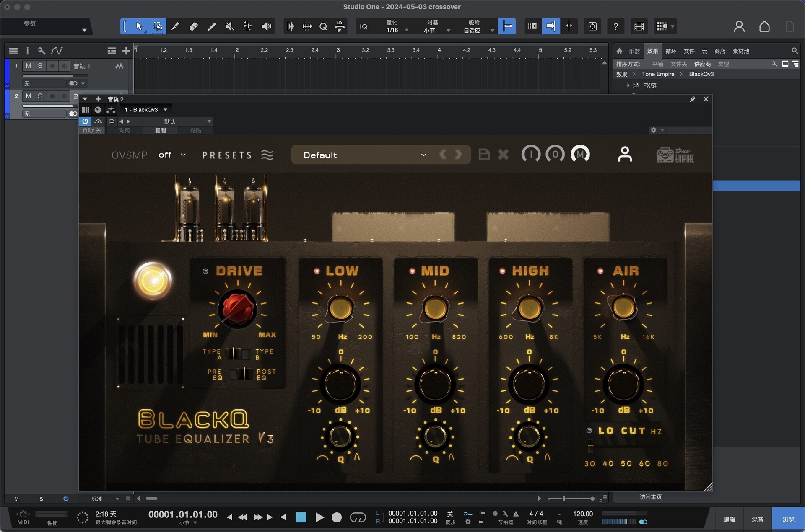The image size is (805, 532).
Task: Expand the FX链 folder in browser
Action: pos(628,85)
